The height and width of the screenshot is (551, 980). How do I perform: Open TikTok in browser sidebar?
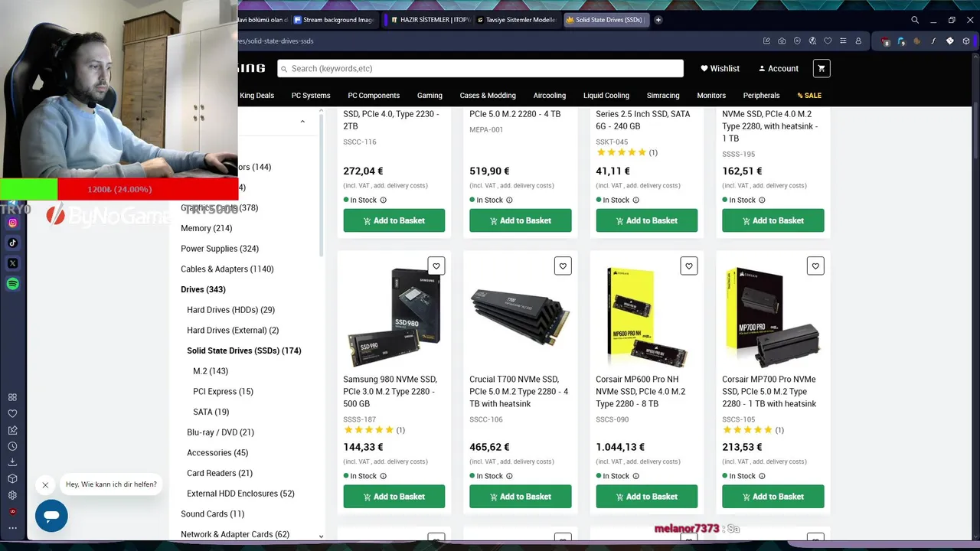click(12, 243)
